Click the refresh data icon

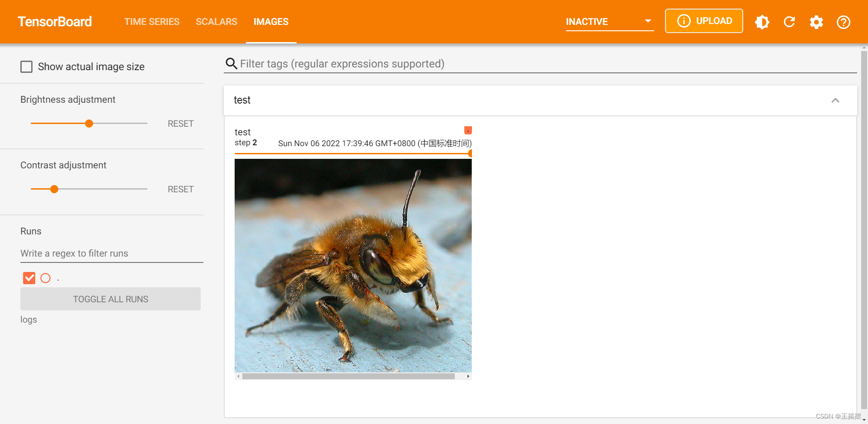coord(789,22)
